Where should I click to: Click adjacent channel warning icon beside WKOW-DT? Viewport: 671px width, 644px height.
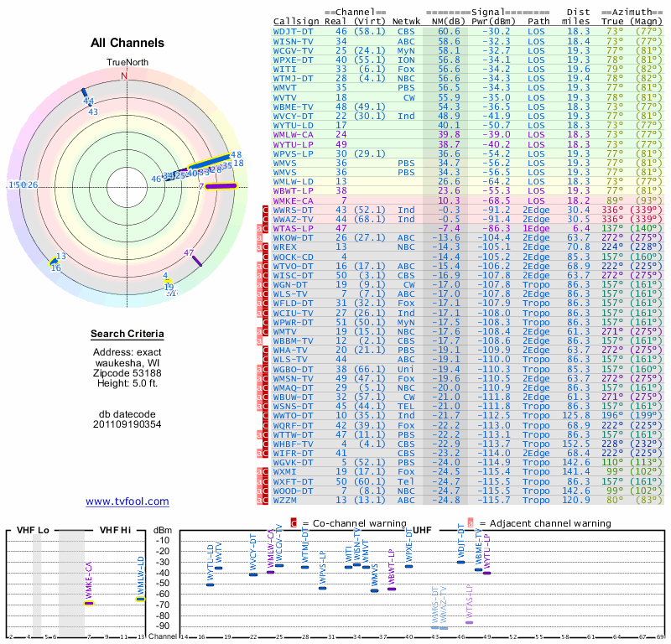point(261,237)
